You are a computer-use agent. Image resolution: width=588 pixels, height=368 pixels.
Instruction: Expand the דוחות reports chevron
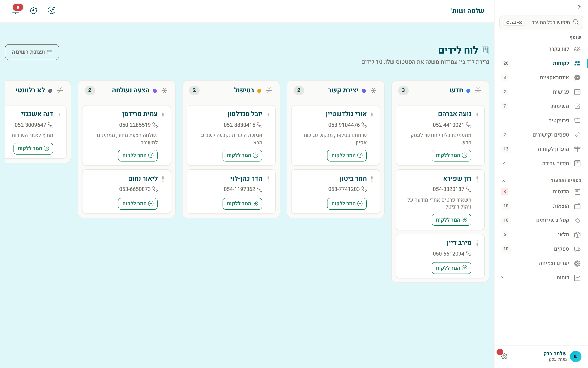coord(503,277)
